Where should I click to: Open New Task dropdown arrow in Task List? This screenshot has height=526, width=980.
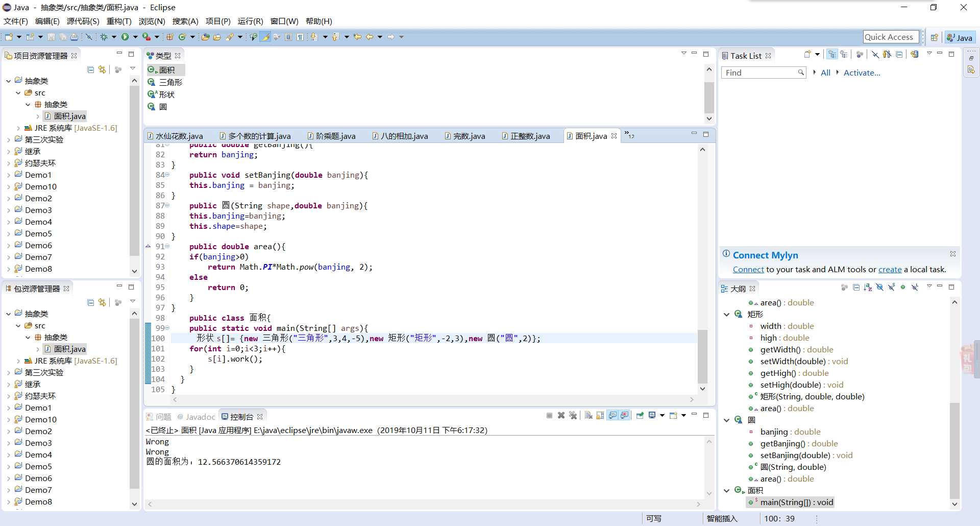click(817, 54)
